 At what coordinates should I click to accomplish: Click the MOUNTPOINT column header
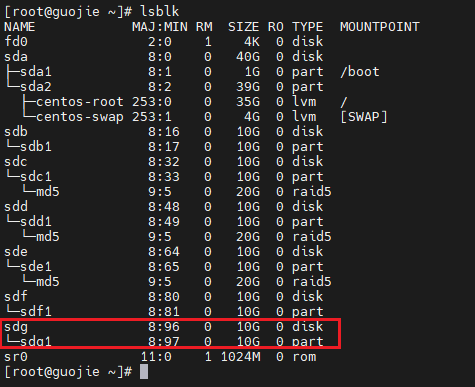380,27
